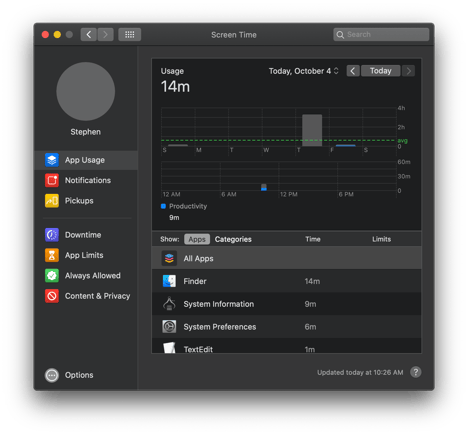The width and height of the screenshot is (468, 435).
Task: Select the System Preferences row name
Action: pyautogui.click(x=220, y=327)
